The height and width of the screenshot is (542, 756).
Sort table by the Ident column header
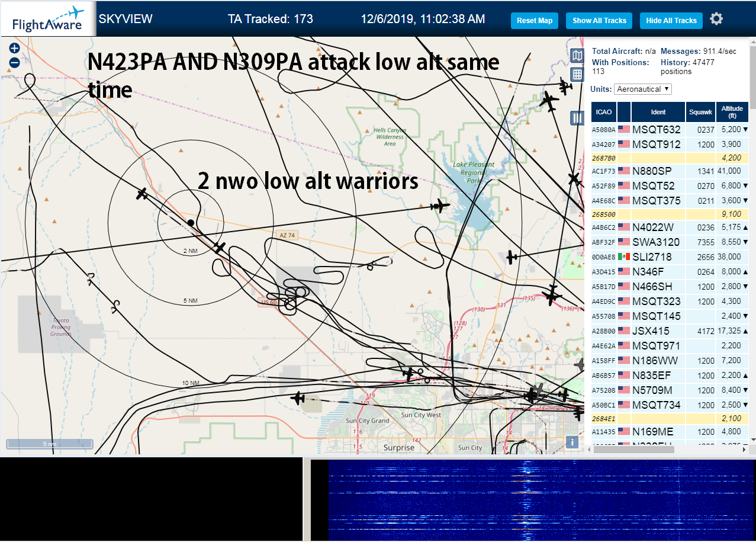click(x=658, y=112)
